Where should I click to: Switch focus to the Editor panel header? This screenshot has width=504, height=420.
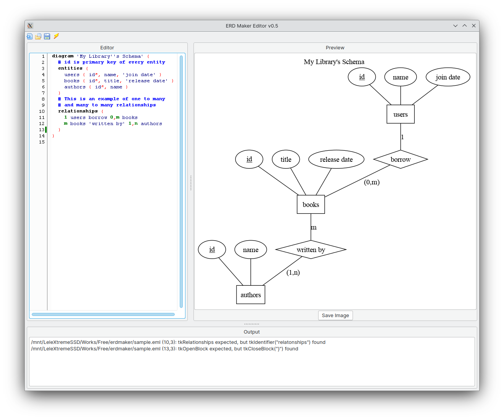pyautogui.click(x=107, y=47)
